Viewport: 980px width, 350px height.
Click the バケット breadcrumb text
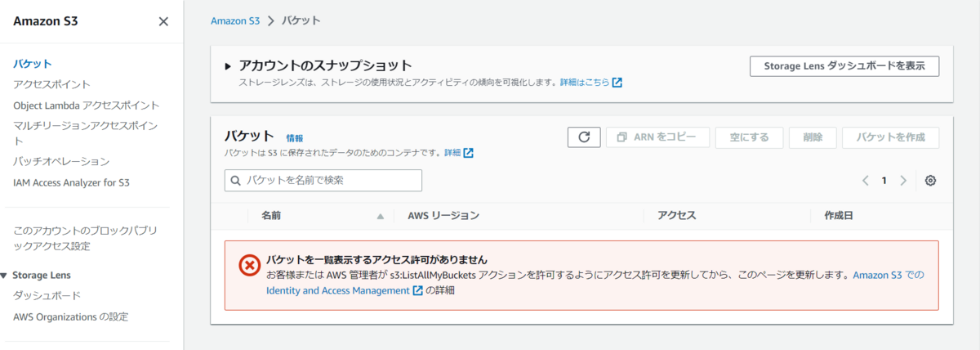[301, 20]
